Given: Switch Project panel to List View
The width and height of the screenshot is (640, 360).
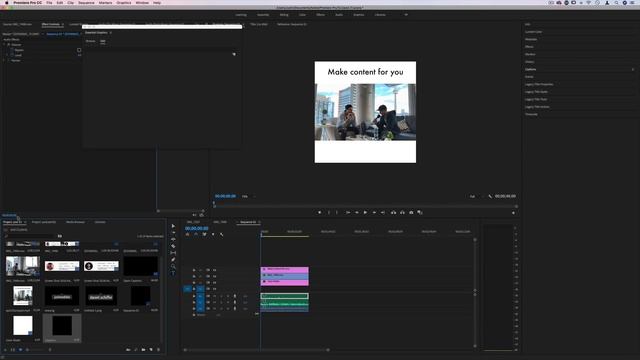Looking at the screenshot, I should coord(13,350).
